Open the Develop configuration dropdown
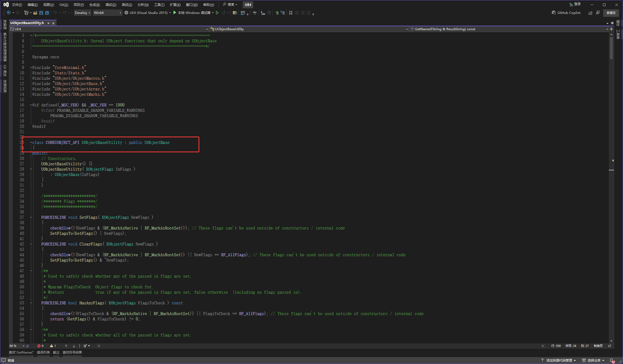The image size is (623, 364). (82, 13)
